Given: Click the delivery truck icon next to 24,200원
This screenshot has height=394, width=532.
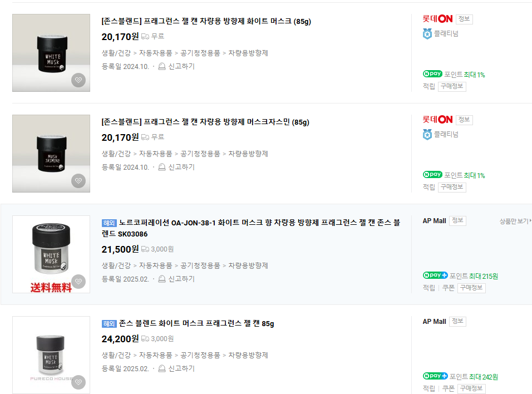Looking at the screenshot, I should (145, 339).
